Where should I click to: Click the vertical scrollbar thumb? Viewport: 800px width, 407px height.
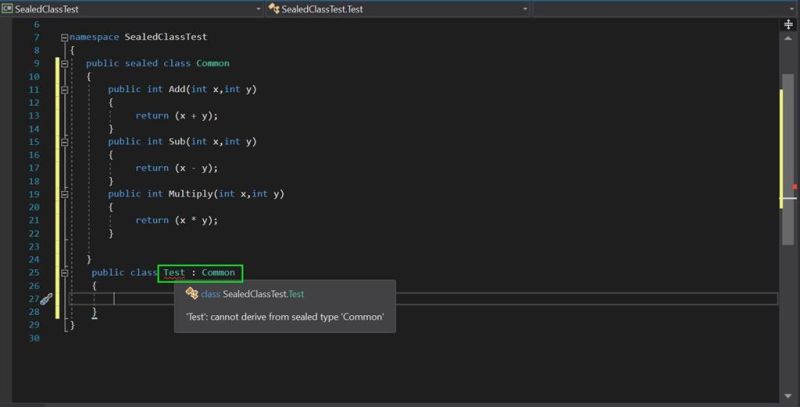coord(788,159)
